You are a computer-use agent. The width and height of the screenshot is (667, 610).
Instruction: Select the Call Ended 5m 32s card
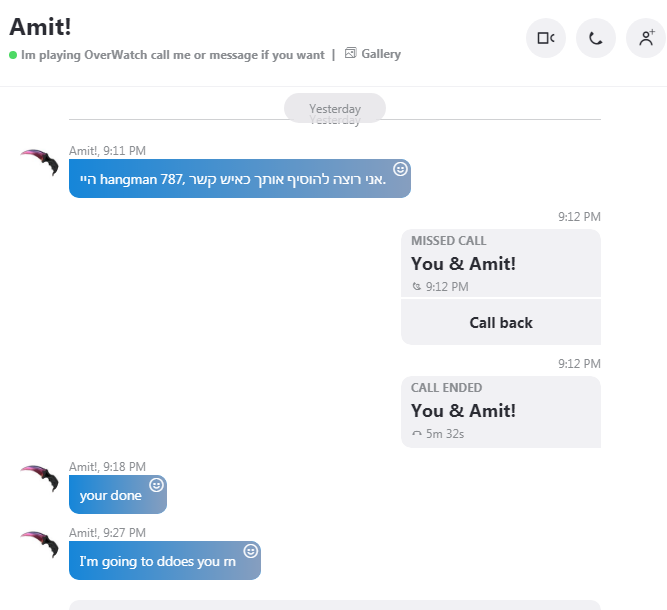pos(501,412)
